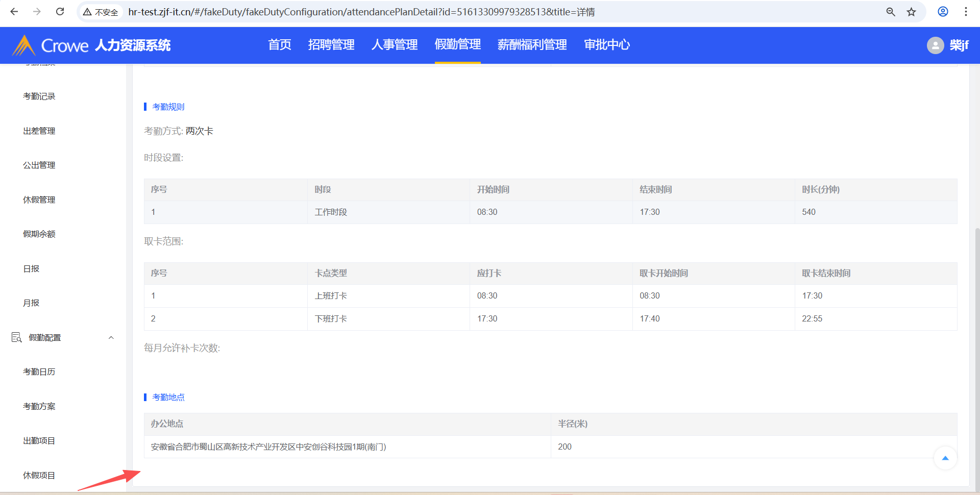Click the Crowe logo
980x495 pixels.
coord(51,45)
